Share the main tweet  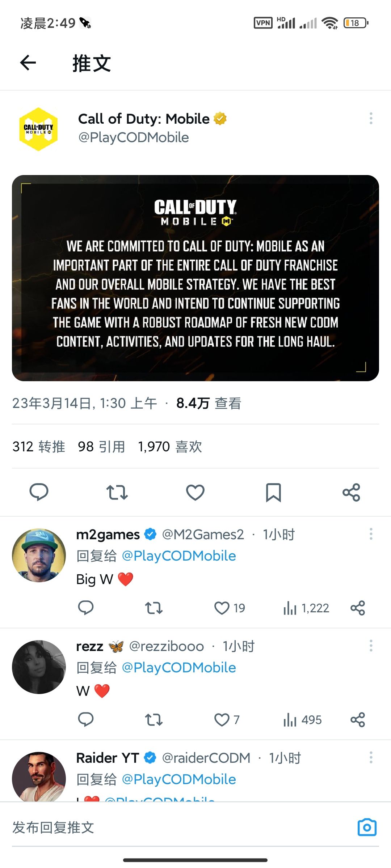click(352, 492)
